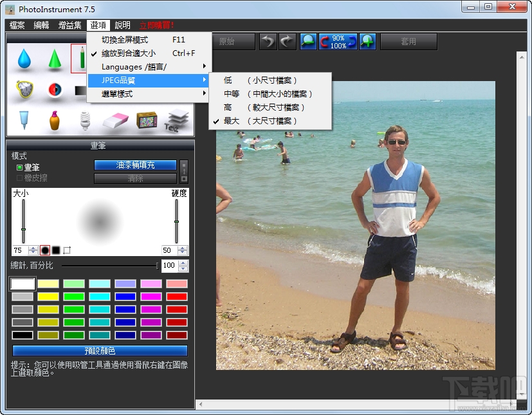
Task: Select the water drop tool
Action: pyautogui.click(x=24, y=57)
